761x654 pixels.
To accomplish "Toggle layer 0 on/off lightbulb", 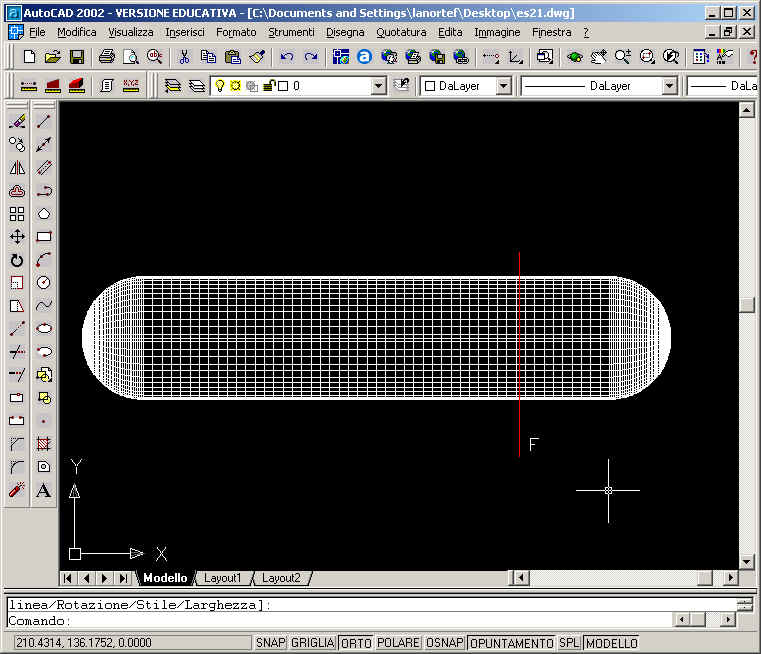I will click(220, 86).
